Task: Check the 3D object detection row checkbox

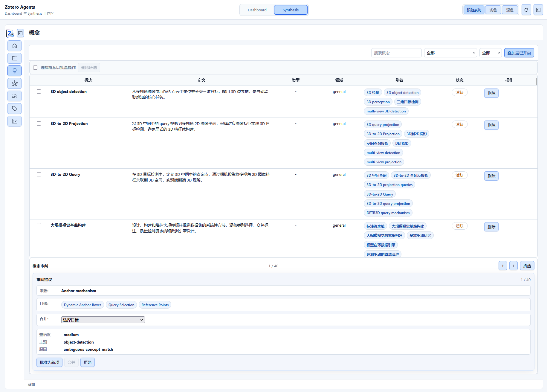Action: point(39,91)
